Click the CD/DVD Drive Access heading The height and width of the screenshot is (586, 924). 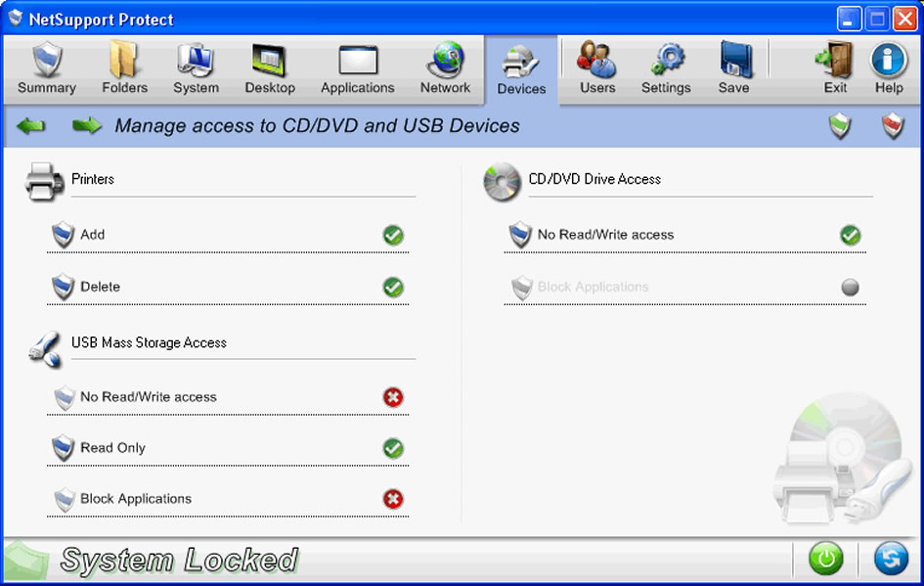594,179
